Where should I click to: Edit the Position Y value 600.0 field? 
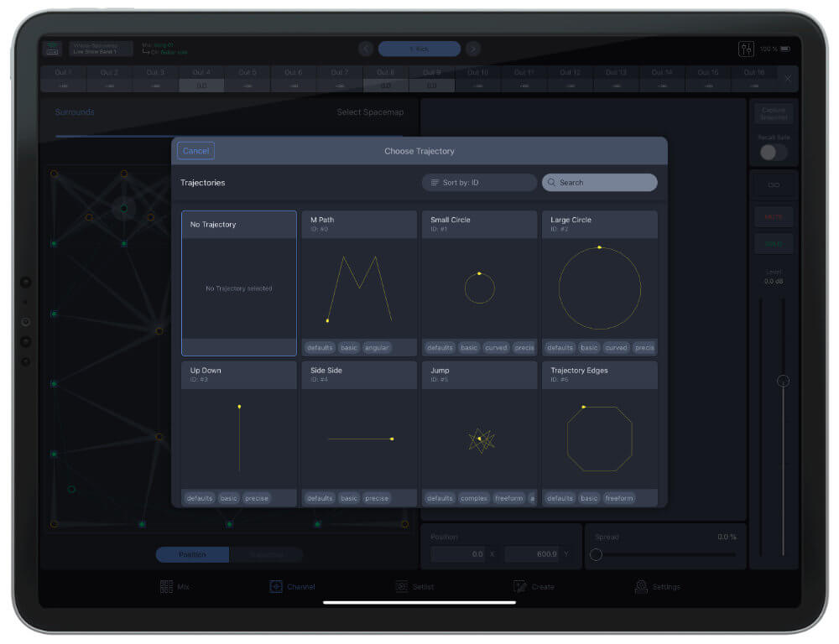[533, 554]
